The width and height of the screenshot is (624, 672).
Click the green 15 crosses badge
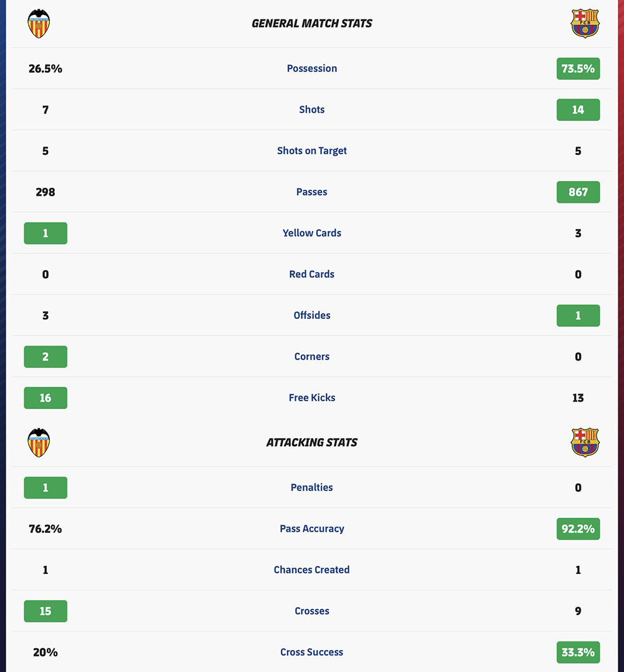click(x=46, y=611)
